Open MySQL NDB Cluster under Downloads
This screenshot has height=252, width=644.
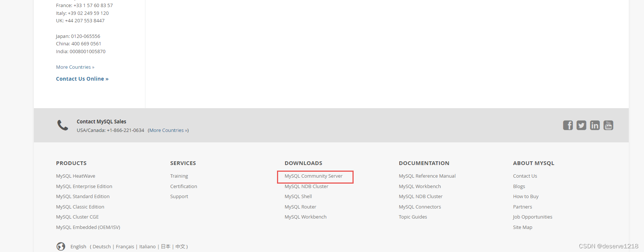pos(306,187)
